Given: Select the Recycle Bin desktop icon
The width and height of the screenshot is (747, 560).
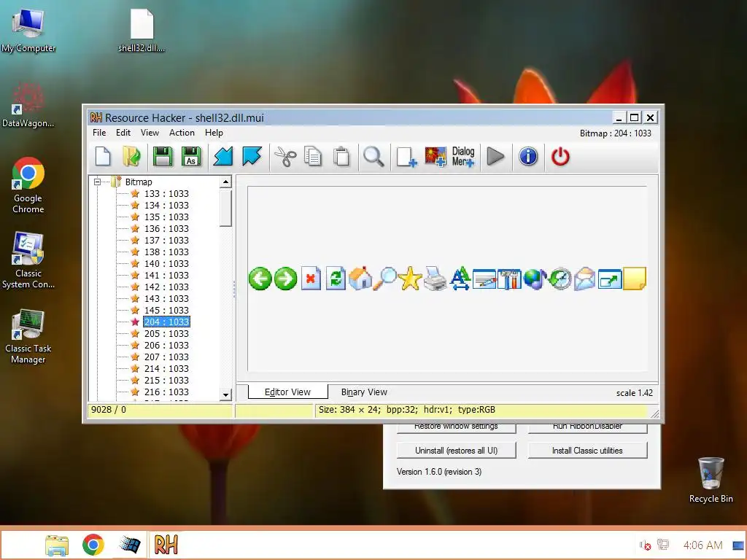Looking at the screenshot, I should pyautogui.click(x=711, y=480).
